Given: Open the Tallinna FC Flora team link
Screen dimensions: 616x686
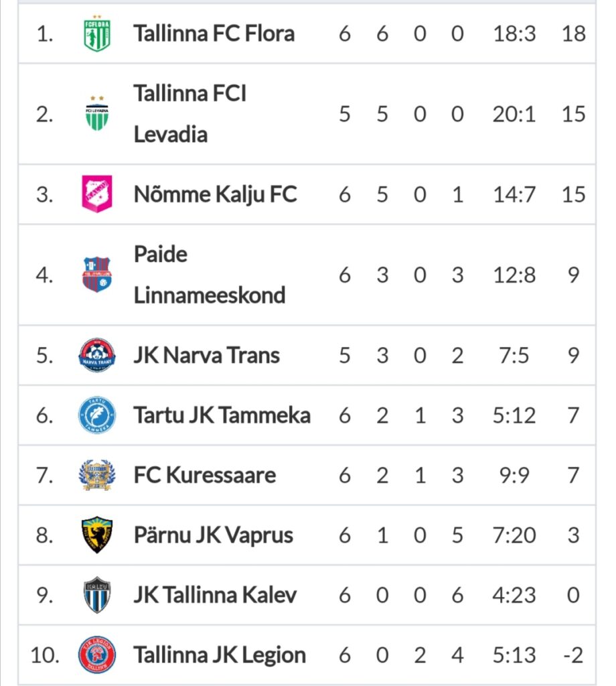Looking at the screenshot, I should 214,33.
